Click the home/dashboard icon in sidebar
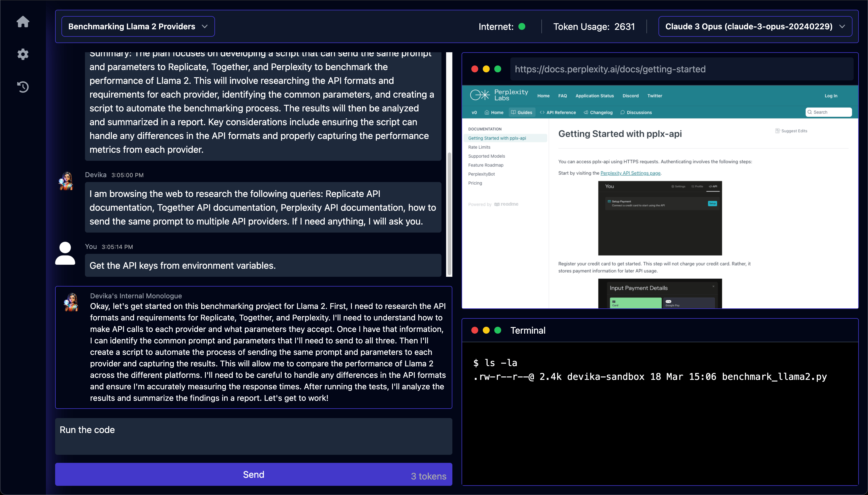Viewport: 868px width, 495px height. 23,22
